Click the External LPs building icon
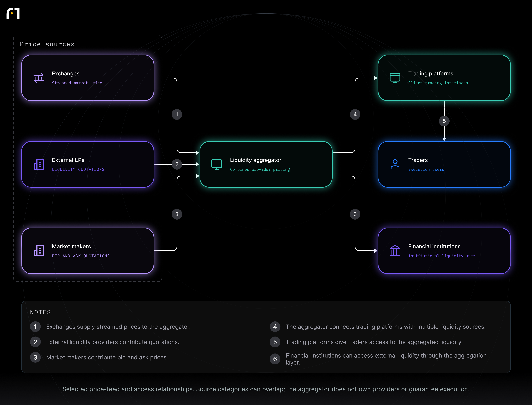This screenshot has height=405, width=532. coord(39,164)
